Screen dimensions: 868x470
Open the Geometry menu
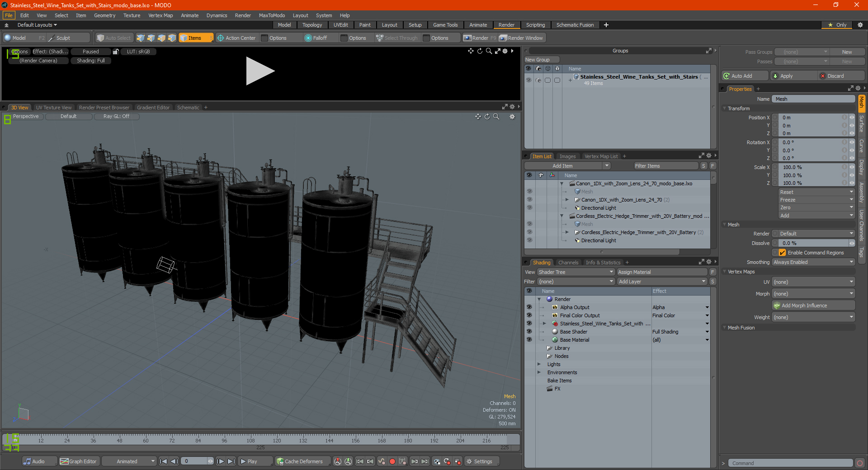coord(104,15)
